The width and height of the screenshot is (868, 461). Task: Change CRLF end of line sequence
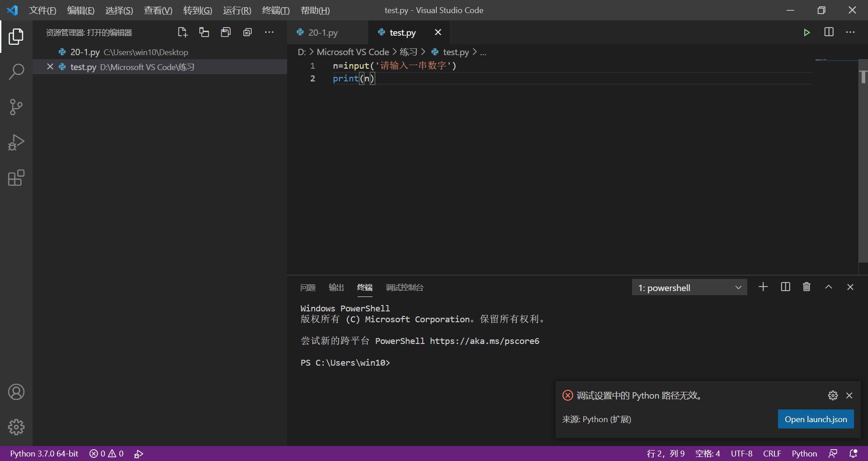pyautogui.click(x=772, y=453)
